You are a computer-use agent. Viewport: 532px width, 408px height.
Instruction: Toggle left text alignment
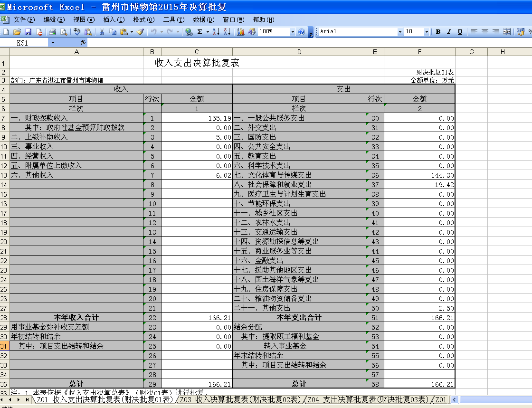click(x=474, y=32)
